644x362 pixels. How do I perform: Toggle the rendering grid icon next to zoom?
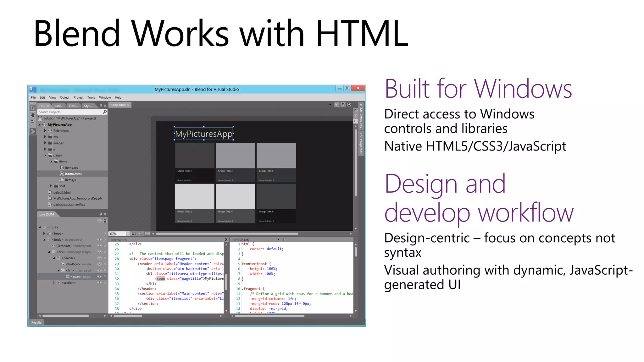coord(134,234)
